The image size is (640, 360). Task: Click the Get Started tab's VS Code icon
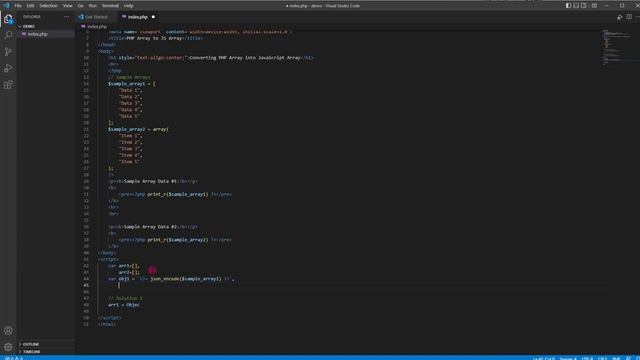pyautogui.click(x=81, y=17)
